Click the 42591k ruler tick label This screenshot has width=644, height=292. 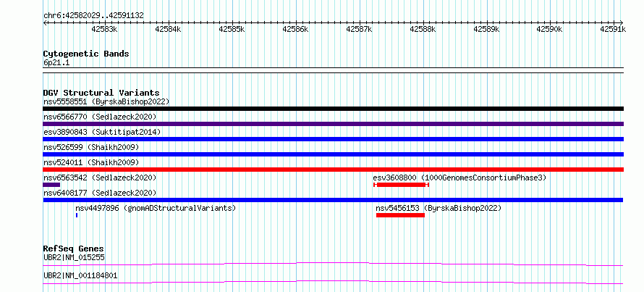tap(613, 29)
